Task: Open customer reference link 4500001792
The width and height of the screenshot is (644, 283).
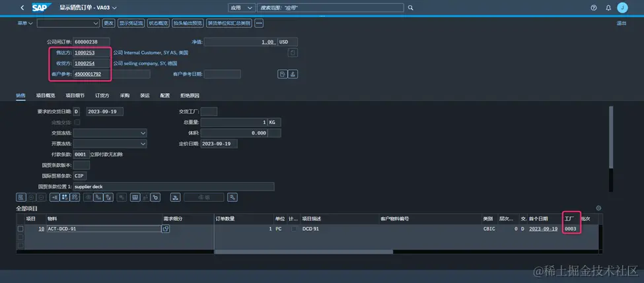Action: click(88, 74)
